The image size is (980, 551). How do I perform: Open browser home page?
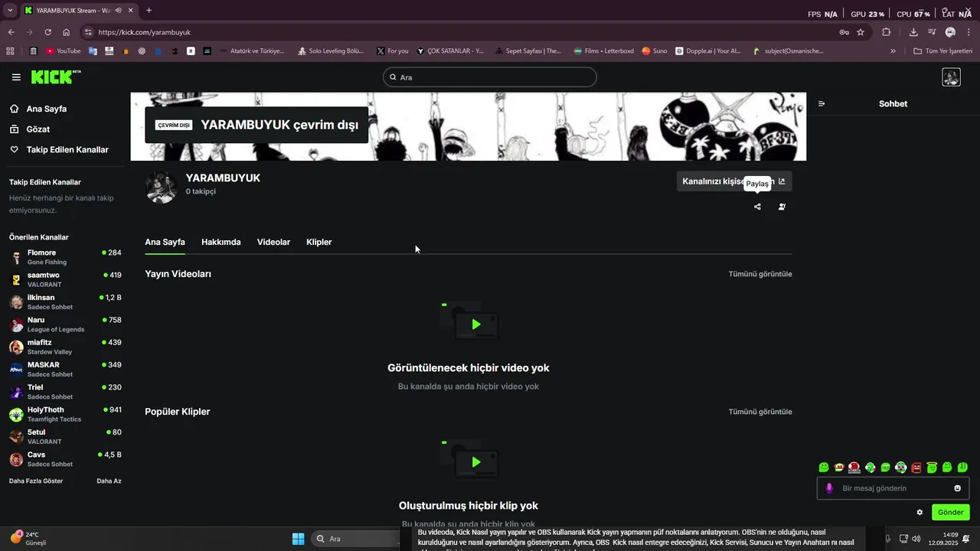coord(67,32)
